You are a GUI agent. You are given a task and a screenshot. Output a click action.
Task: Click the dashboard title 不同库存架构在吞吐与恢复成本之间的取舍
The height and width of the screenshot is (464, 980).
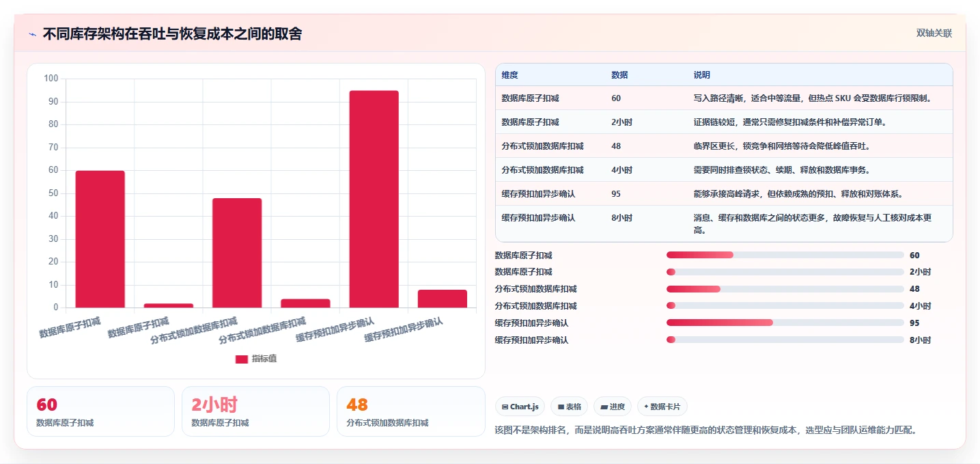click(172, 33)
